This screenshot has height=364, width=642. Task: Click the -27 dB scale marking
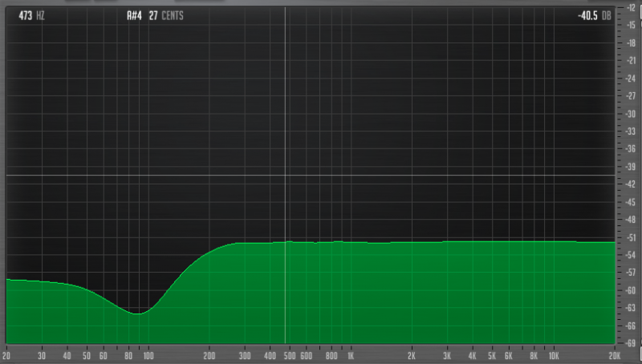[632, 95]
